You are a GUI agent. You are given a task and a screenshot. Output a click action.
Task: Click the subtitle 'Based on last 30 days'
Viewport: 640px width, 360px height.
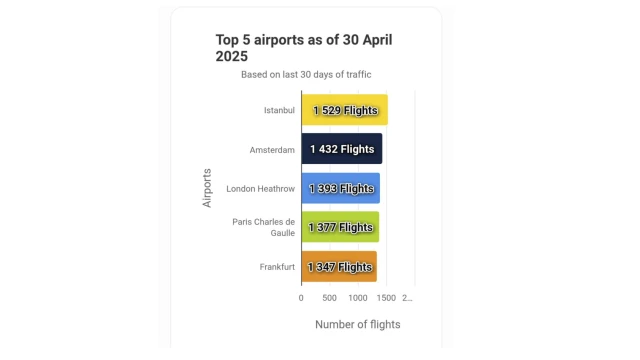[x=306, y=75]
